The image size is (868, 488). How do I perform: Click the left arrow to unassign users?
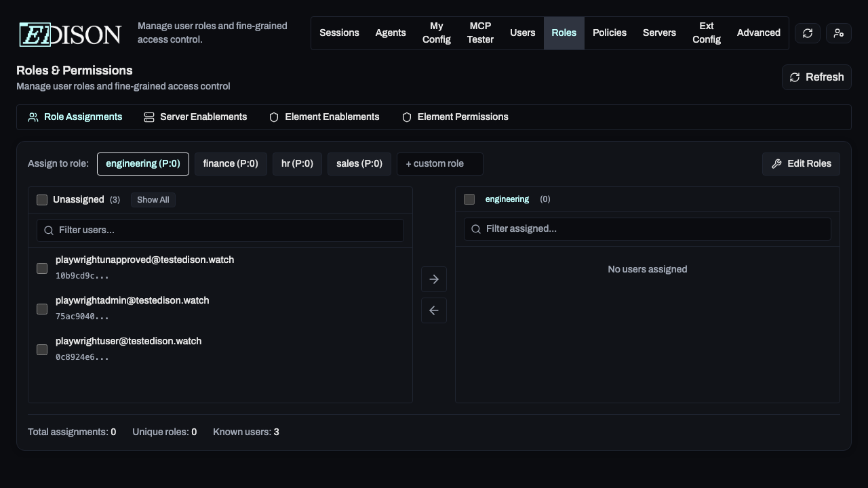pos(434,310)
